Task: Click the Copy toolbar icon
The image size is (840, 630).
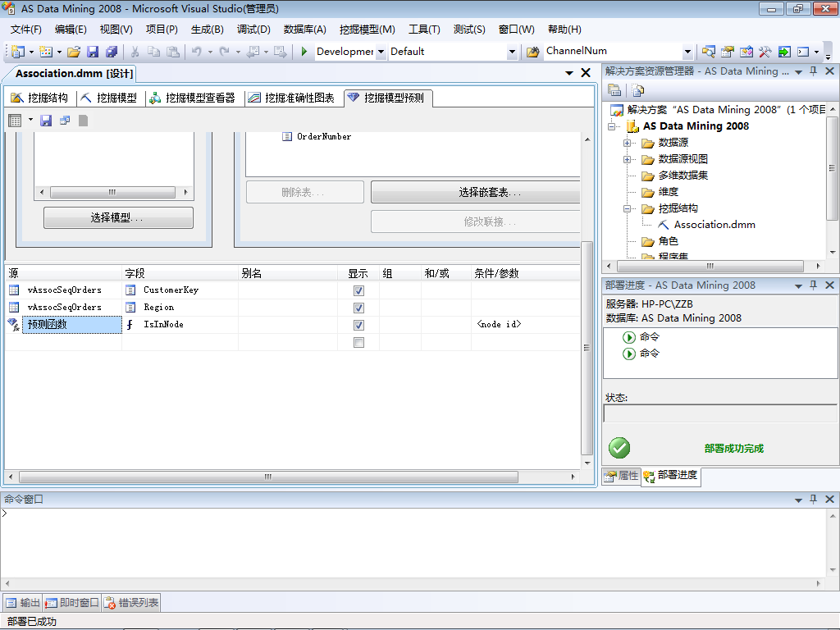Action: pos(153,52)
